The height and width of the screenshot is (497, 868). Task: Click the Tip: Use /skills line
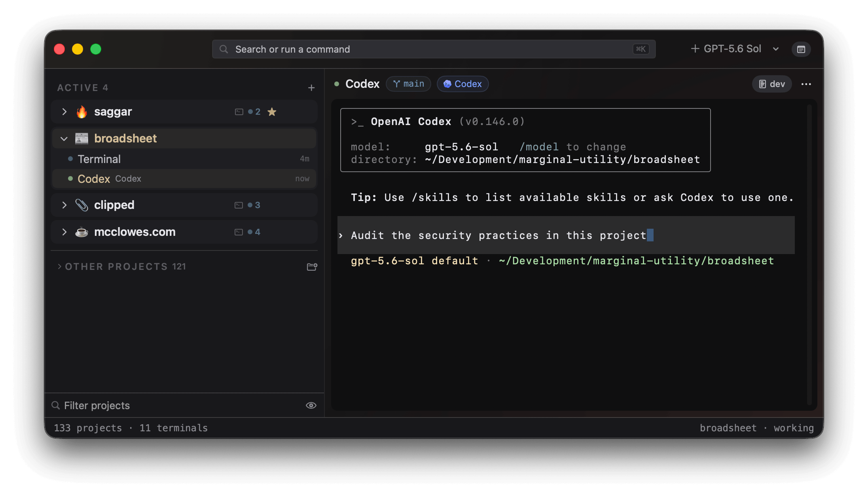(572, 197)
